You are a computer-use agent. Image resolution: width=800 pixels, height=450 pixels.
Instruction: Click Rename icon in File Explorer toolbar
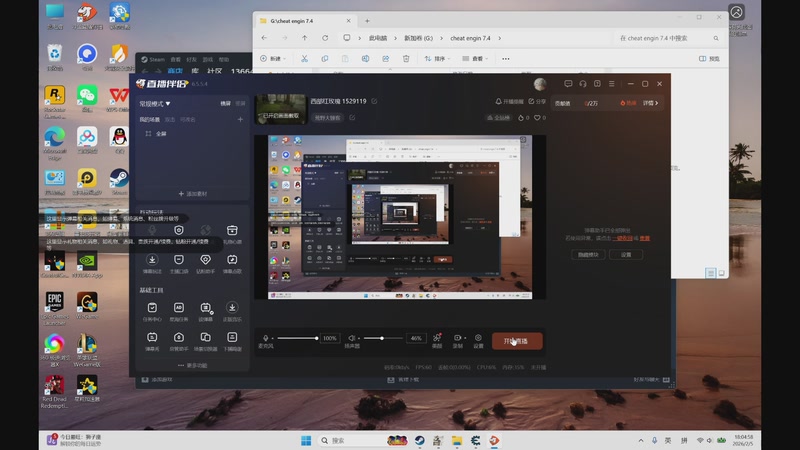point(365,59)
